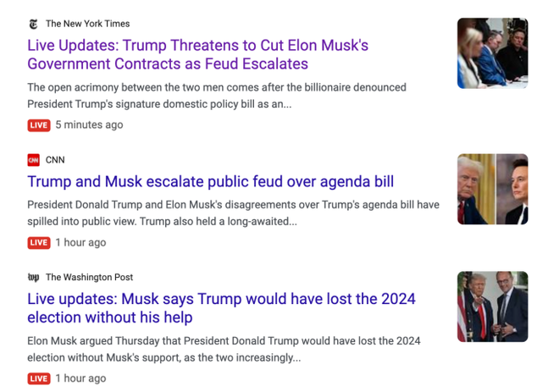Click 'The New York Times' source name

pyautogui.click(x=88, y=24)
